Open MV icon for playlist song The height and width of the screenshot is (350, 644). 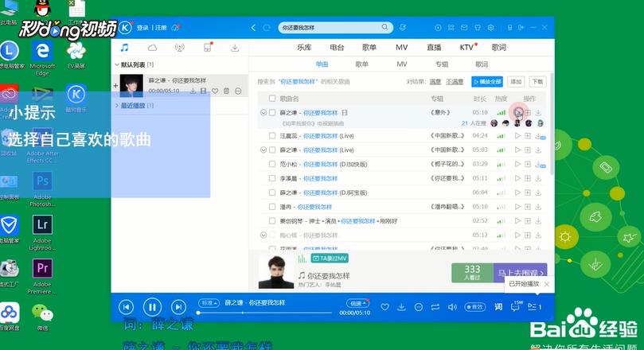click(x=203, y=91)
